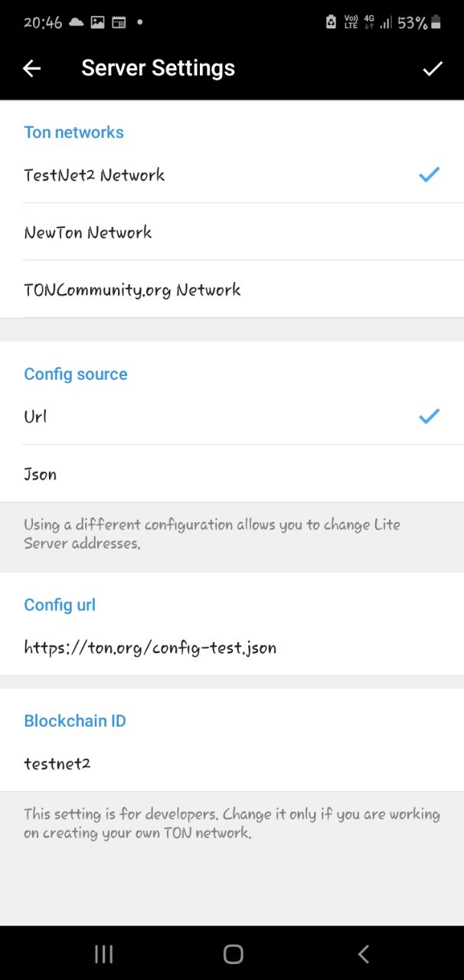
Task: Tap the Config source section header
Action: tap(76, 374)
